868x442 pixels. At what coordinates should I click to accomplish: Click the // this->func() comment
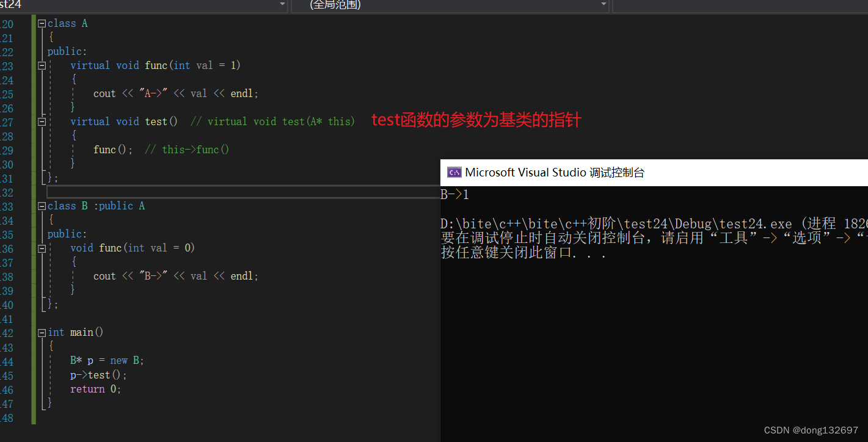tap(187, 150)
